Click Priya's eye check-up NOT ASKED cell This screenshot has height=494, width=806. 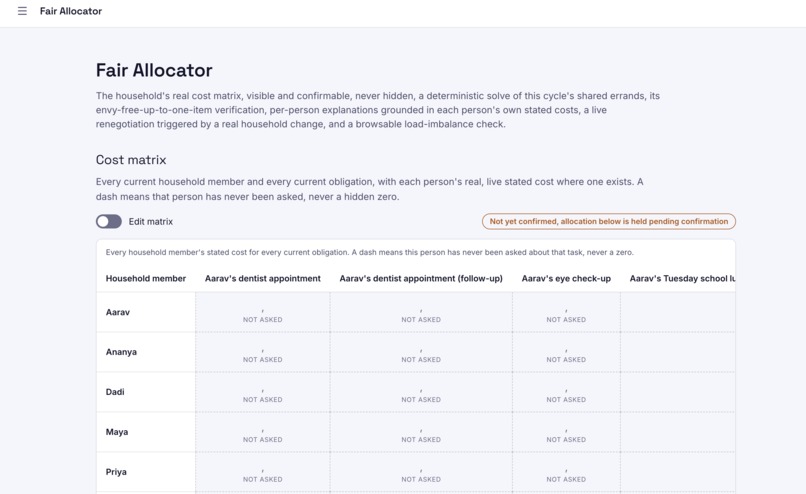click(x=566, y=472)
